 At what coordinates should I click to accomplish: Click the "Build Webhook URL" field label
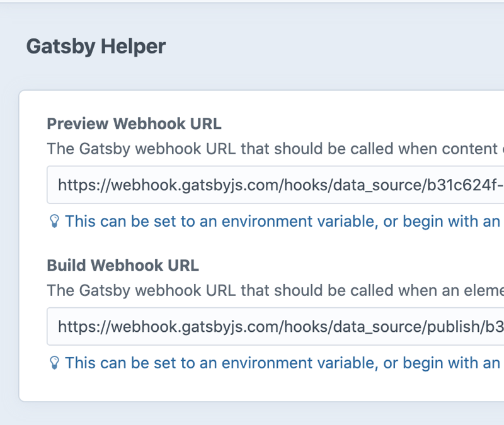click(123, 265)
